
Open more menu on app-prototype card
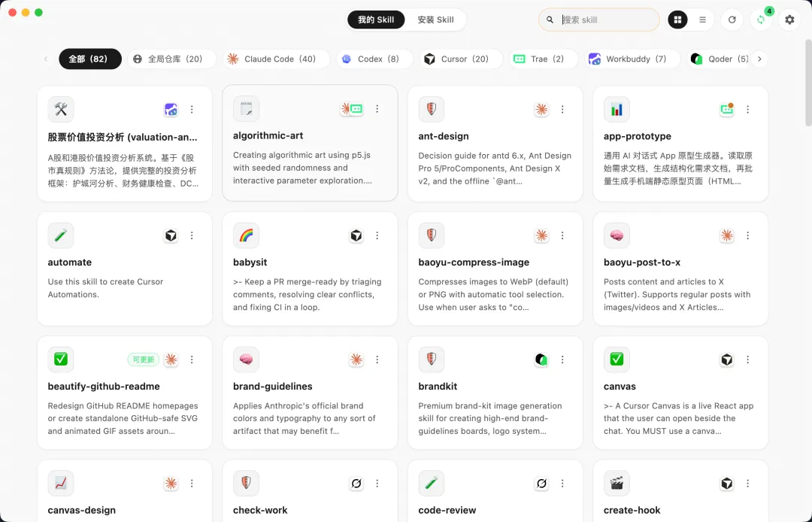click(x=748, y=109)
